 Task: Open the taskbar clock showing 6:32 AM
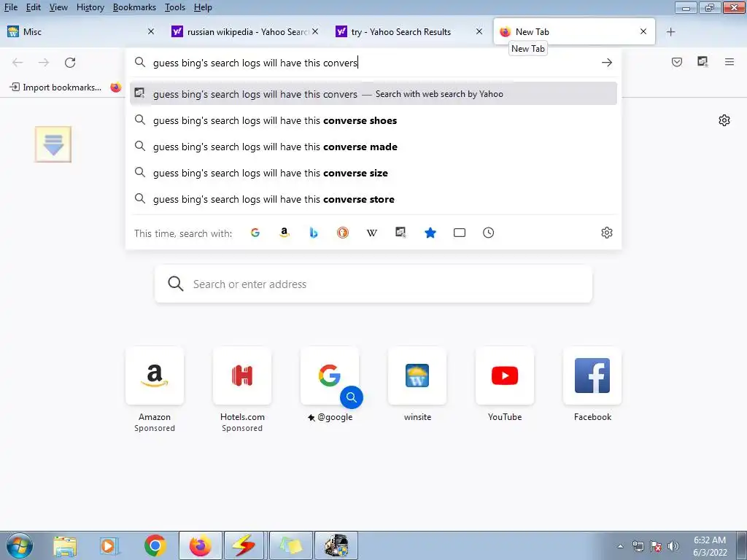710,546
